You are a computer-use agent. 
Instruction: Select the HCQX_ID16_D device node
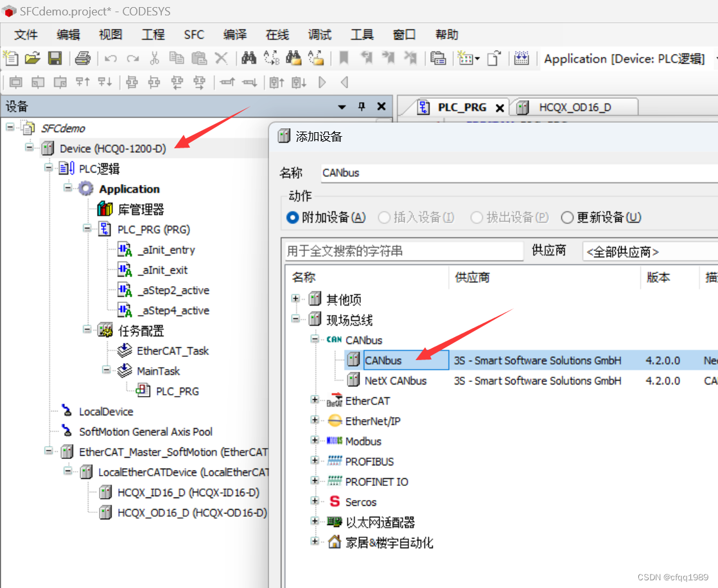188,492
